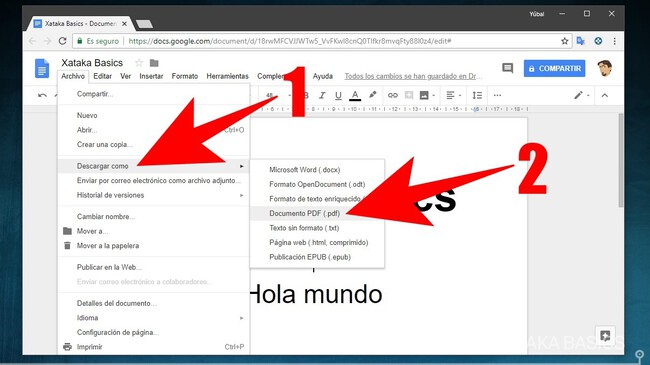The image size is (650, 365).
Task: Click the move-to-folder icon beside title
Action: pyautogui.click(x=154, y=63)
